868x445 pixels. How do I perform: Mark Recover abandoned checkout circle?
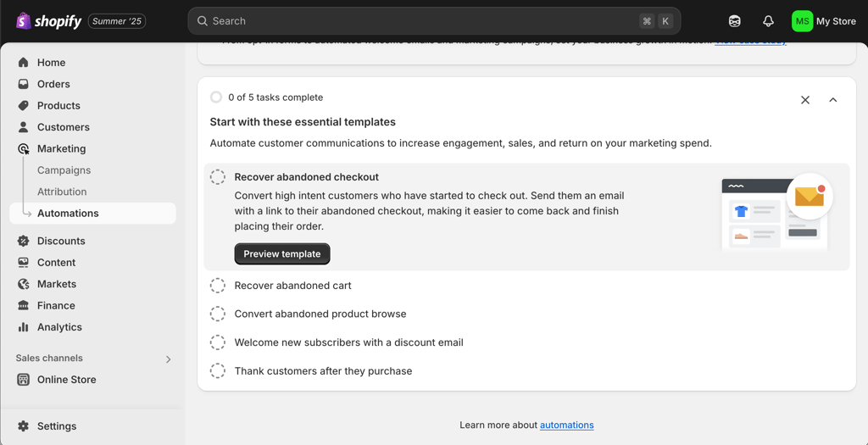click(218, 177)
